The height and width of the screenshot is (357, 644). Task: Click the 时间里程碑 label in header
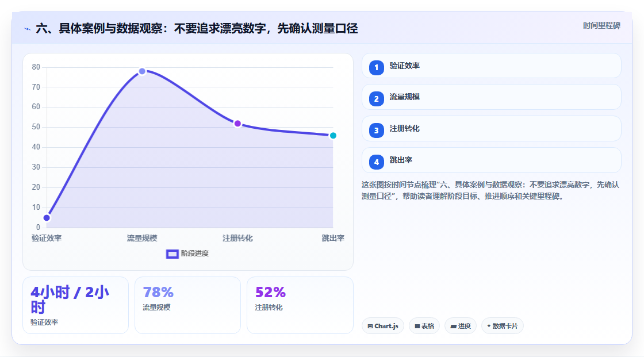coord(601,25)
